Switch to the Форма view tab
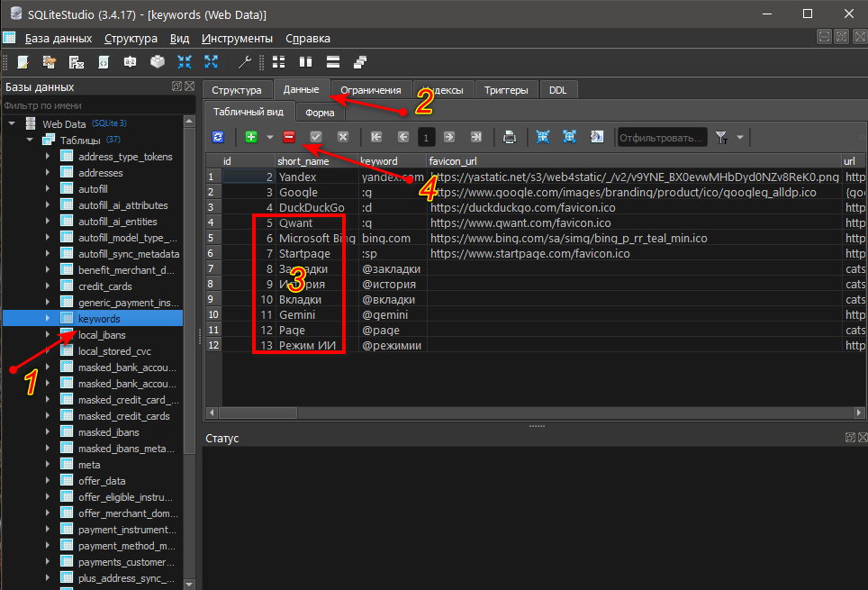Screen dimensions: 868x590 [320, 113]
